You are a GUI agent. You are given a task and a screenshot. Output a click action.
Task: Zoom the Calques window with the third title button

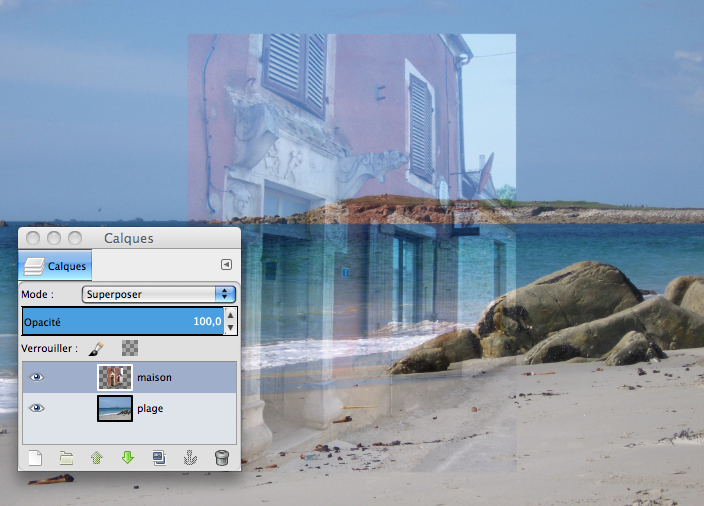point(75,238)
